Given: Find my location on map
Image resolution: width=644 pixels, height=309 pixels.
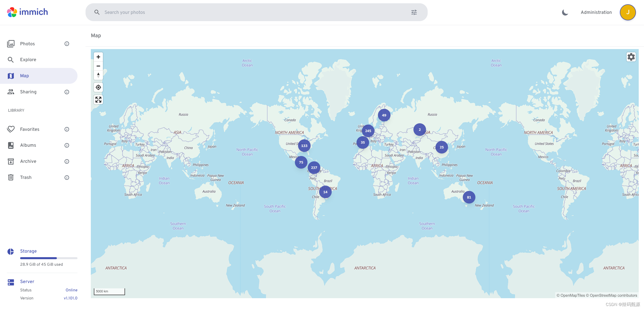Looking at the screenshot, I should click(98, 87).
